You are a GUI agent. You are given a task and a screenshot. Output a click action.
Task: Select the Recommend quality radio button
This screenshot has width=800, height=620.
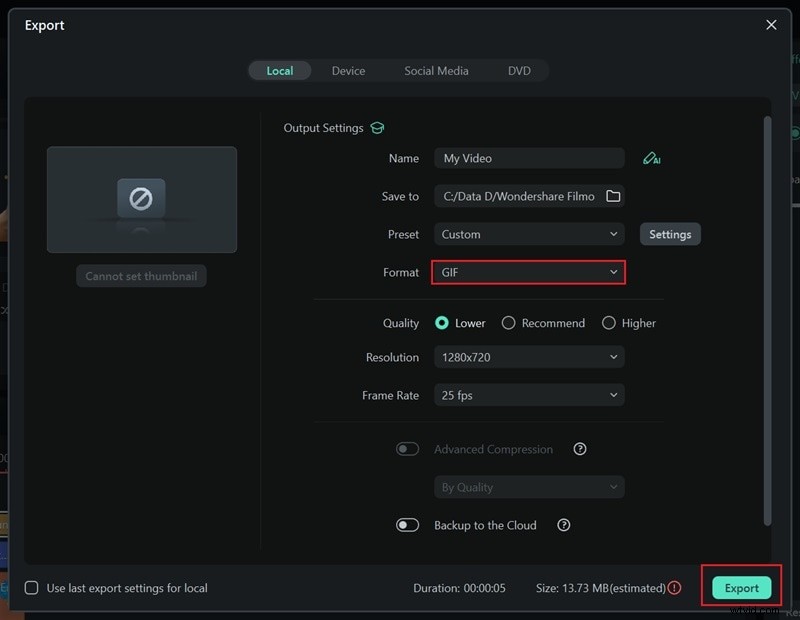pos(509,323)
